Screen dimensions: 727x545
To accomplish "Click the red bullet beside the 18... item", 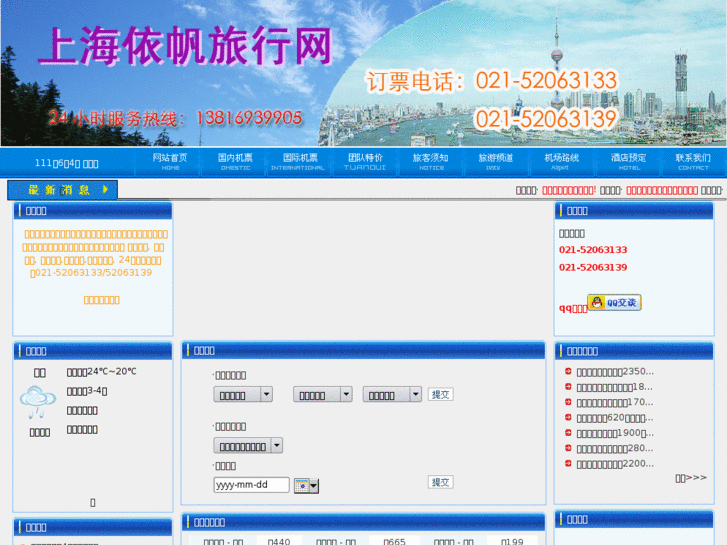I will [568, 386].
